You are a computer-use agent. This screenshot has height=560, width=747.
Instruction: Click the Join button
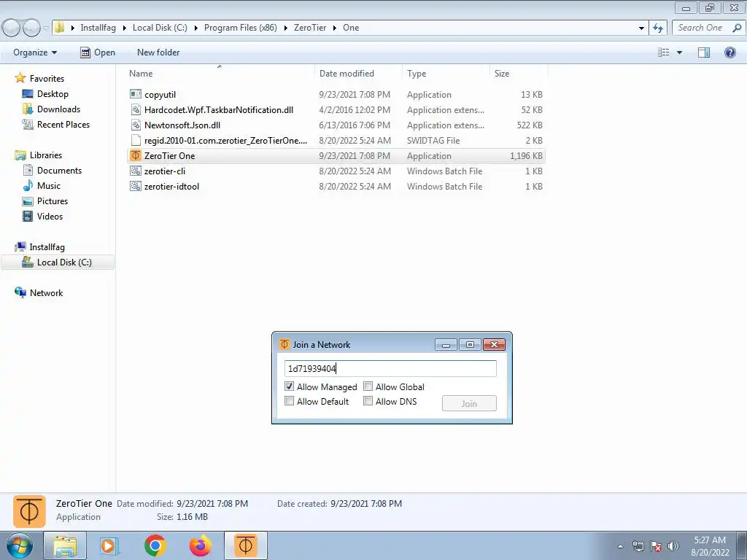click(469, 403)
